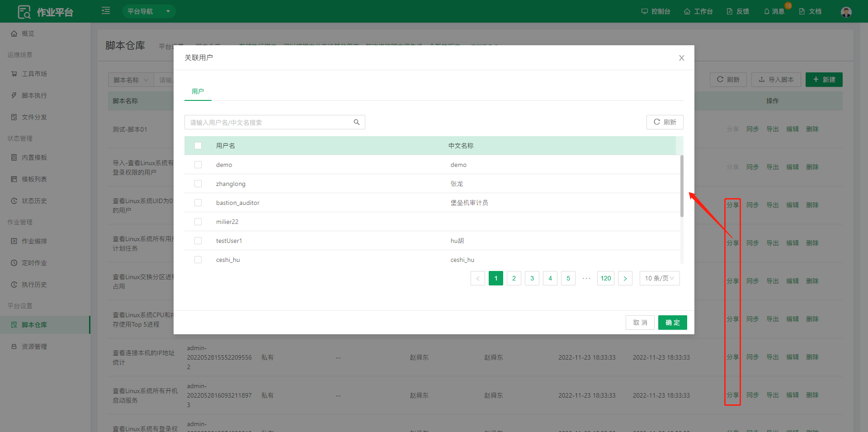Viewport: 868px width, 432px height.
Task: Open 状态历史 in sidebar
Action: (45, 201)
